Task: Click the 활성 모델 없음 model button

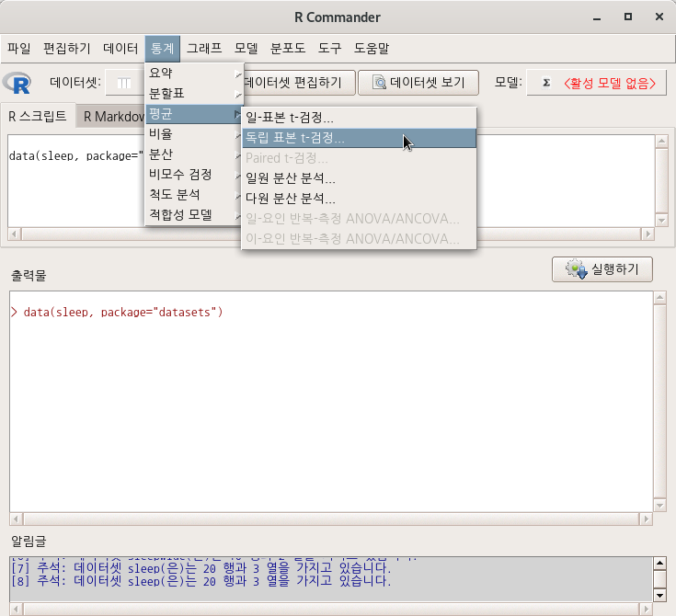Action: [597, 83]
